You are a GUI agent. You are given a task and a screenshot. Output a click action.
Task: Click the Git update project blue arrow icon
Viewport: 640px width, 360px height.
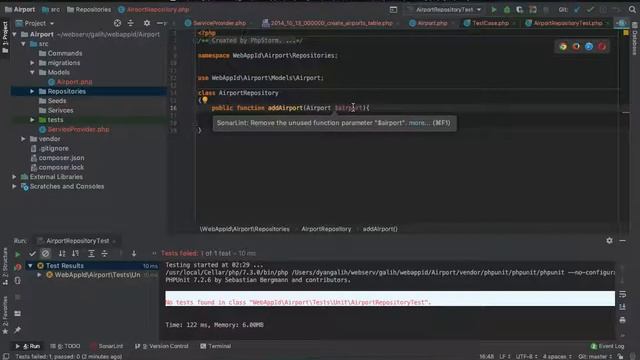tap(577, 9)
